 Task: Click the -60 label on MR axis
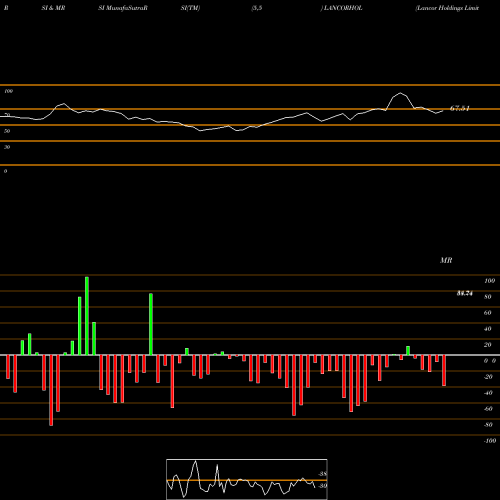coord(488,409)
